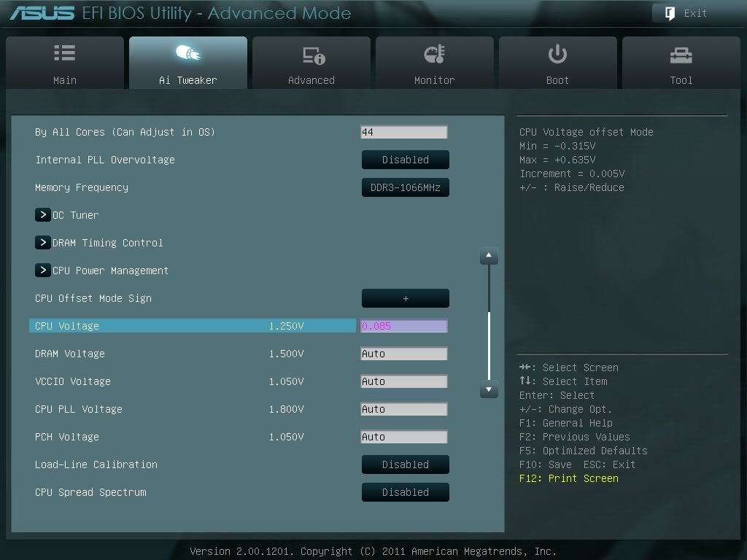The image size is (747, 560).
Task: Click the CPU PLL Voltage Auto field
Action: [404, 408]
